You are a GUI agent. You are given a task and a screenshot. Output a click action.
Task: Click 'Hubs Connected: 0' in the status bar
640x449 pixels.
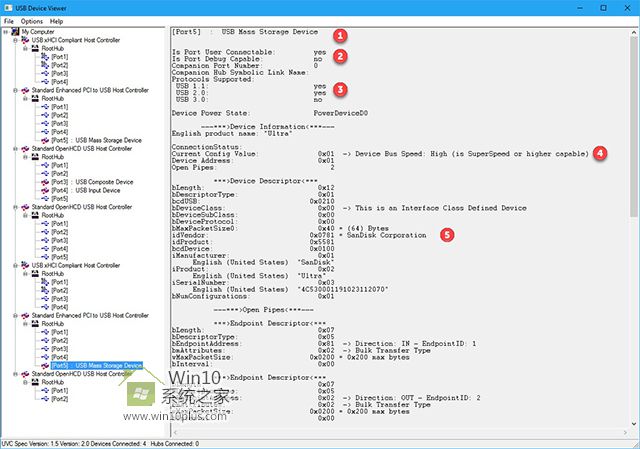[175, 444]
